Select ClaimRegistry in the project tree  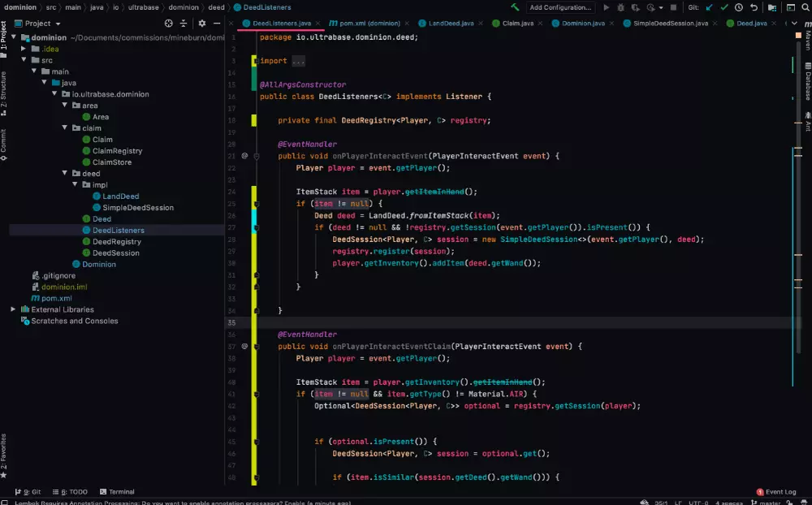tap(117, 151)
